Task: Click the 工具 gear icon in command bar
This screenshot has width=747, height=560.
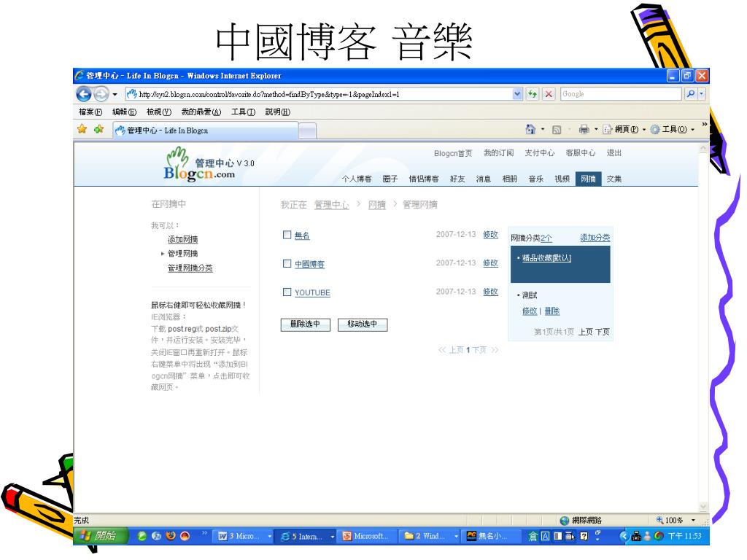Action: tap(656, 130)
